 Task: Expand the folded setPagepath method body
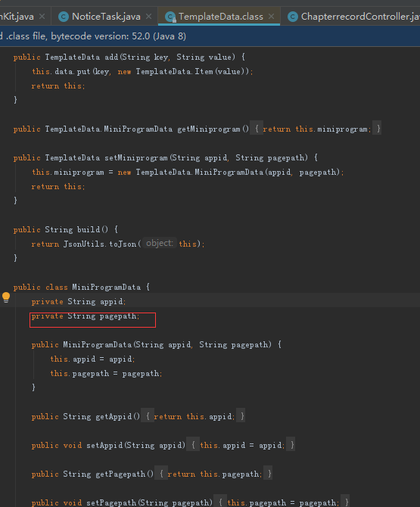220,502
